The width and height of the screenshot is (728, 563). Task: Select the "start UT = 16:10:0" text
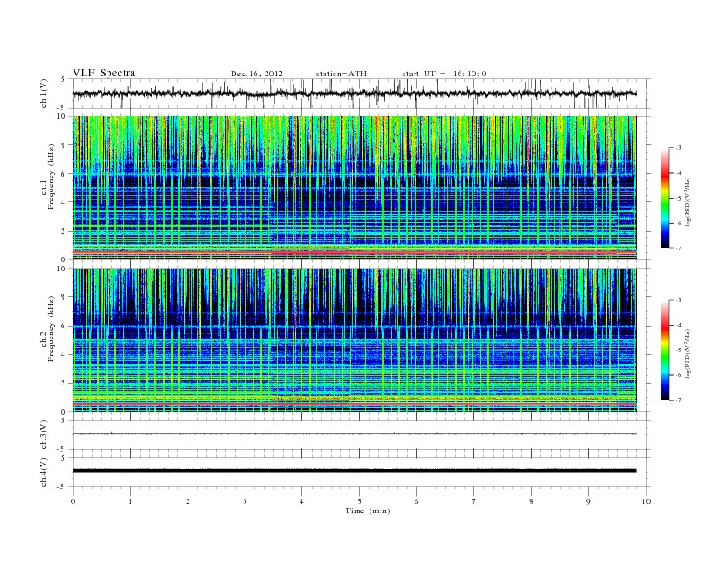point(444,74)
